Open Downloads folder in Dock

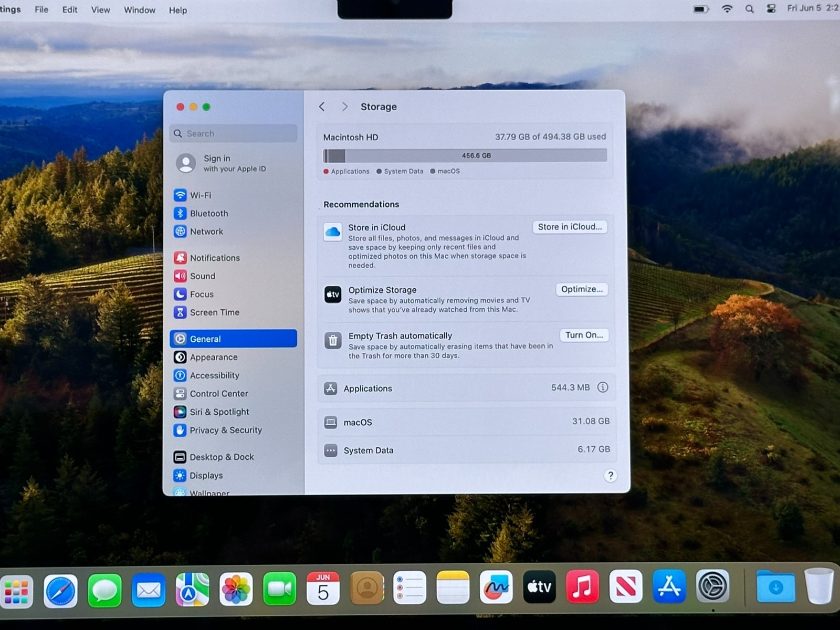[775, 586]
